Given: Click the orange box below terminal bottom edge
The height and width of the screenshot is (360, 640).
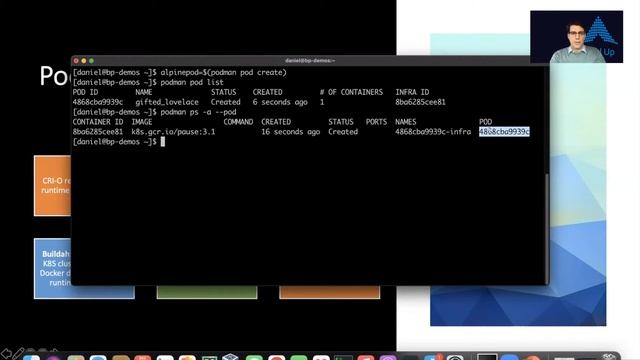Looking at the screenshot, I should tap(329, 292).
